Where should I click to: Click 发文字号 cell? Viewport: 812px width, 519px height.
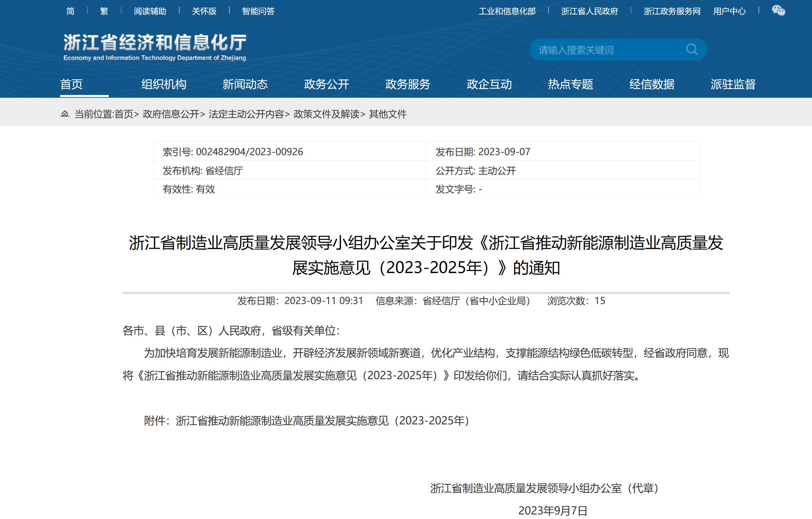(562, 189)
